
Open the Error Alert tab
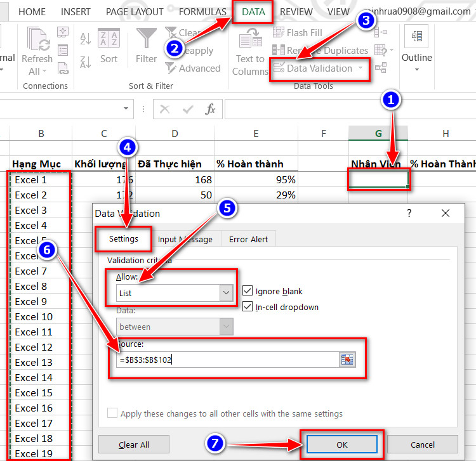[x=248, y=239]
